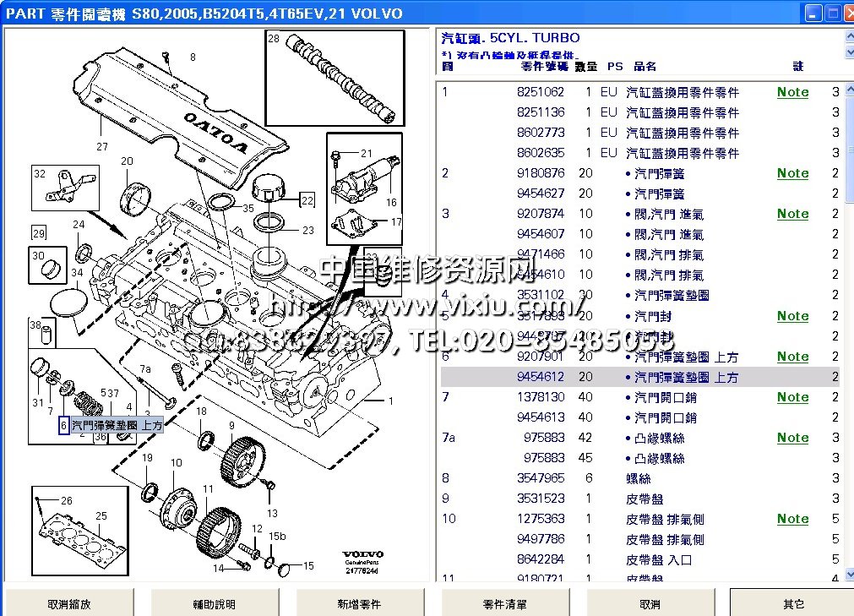The height and width of the screenshot is (616, 854).
Task: Click the Note link for part 1275363
Action: (792, 519)
